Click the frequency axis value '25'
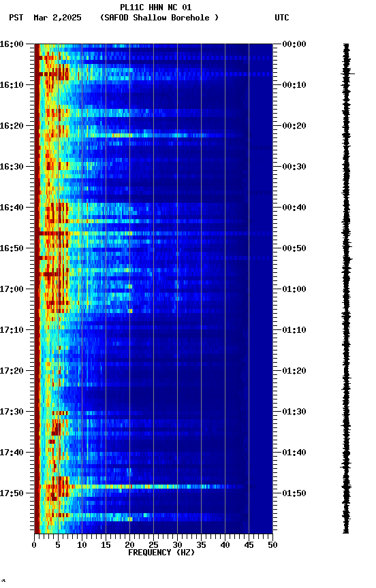The width and height of the screenshot is (376, 588). 153,545
